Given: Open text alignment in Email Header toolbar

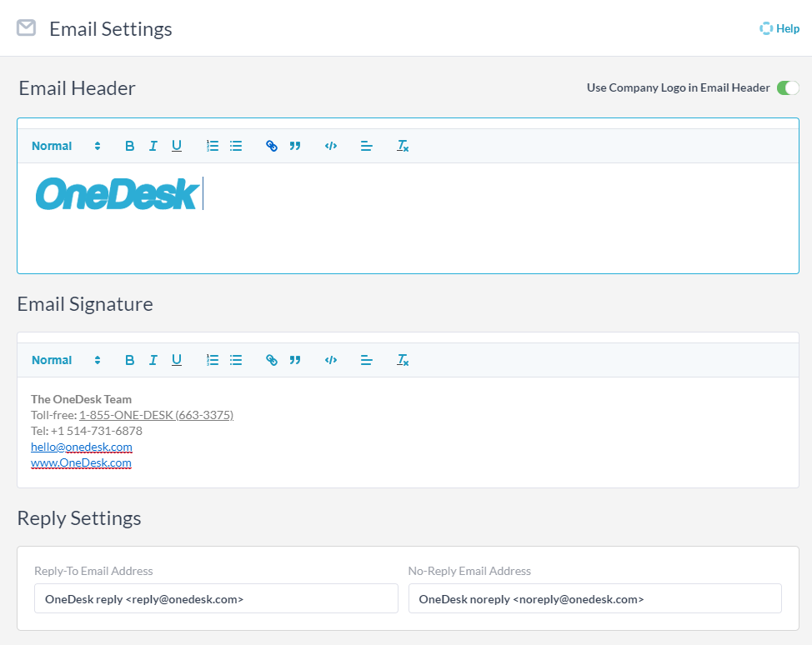Looking at the screenshot, I should [x=367, y=146].
